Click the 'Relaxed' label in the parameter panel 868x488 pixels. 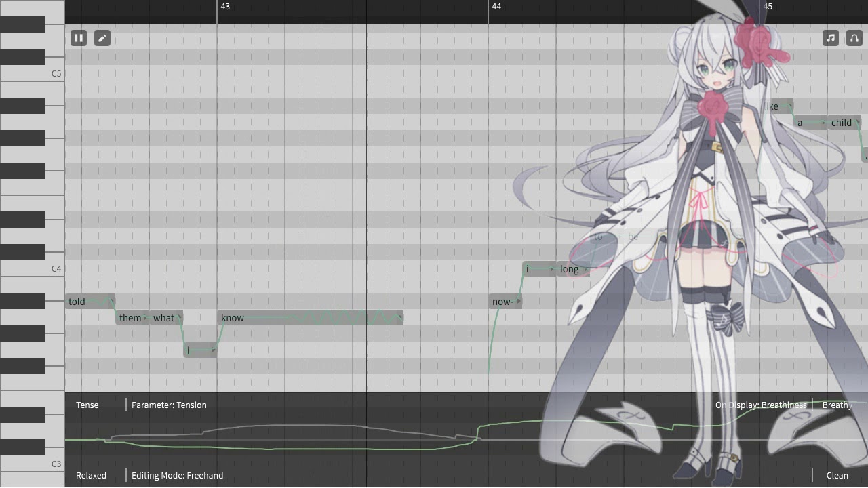click(91, 475)
